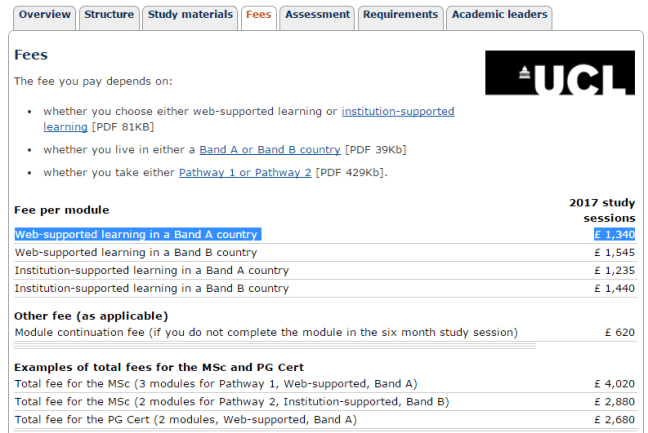648x433 pixels.
Task: Click highlighted Web-supported Band A row
Action: point(137,234)
